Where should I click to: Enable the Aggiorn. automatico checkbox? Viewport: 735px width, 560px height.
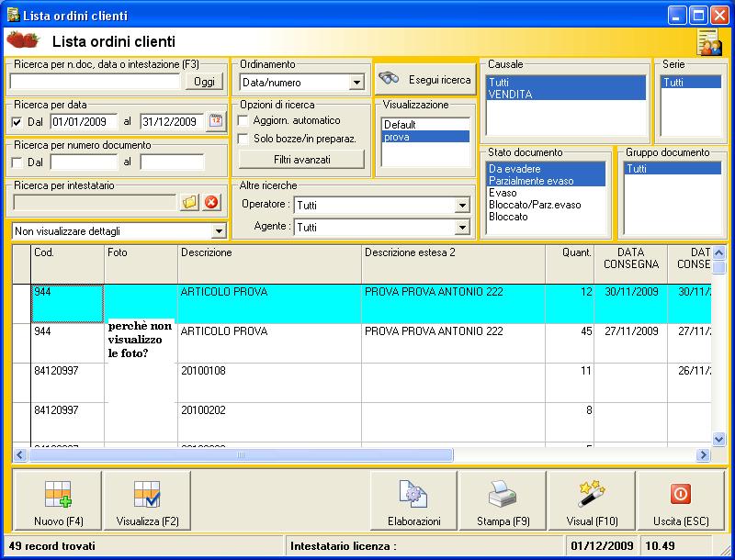[243, 120]
